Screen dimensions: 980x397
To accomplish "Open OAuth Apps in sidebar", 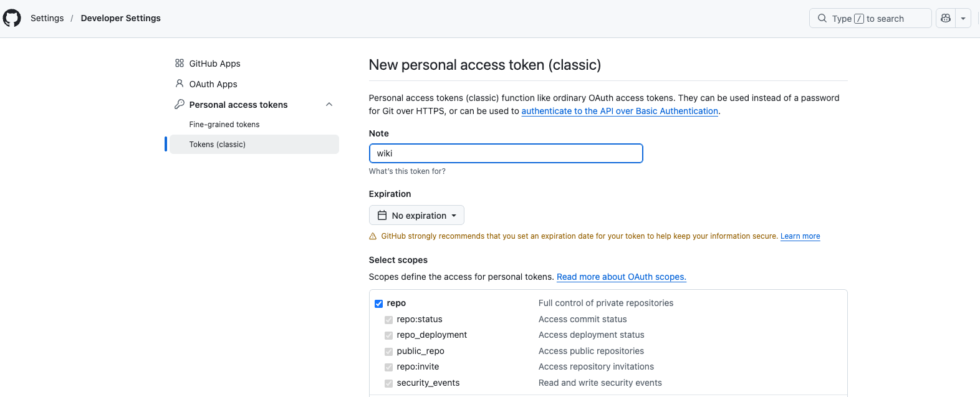I will point(213,84).
